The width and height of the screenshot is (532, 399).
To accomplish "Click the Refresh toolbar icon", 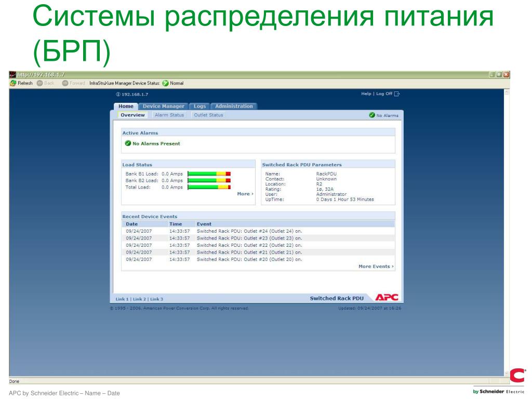I will pos(13,83).
